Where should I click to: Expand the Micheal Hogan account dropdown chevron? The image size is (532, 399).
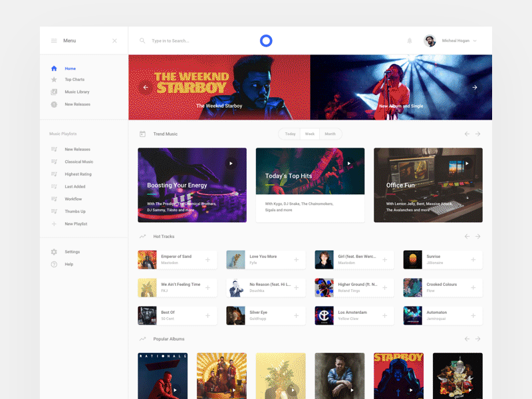(x=475, y=41)
